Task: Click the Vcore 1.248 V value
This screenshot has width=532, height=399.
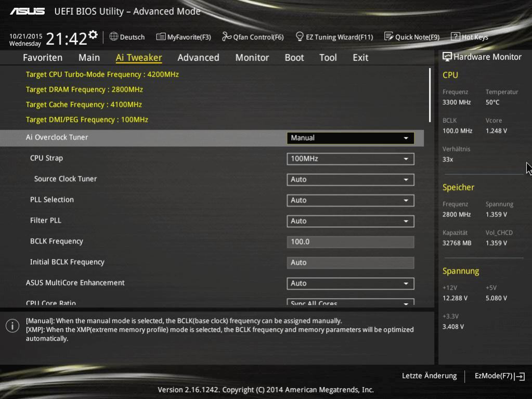Action: tap(496, 131)
